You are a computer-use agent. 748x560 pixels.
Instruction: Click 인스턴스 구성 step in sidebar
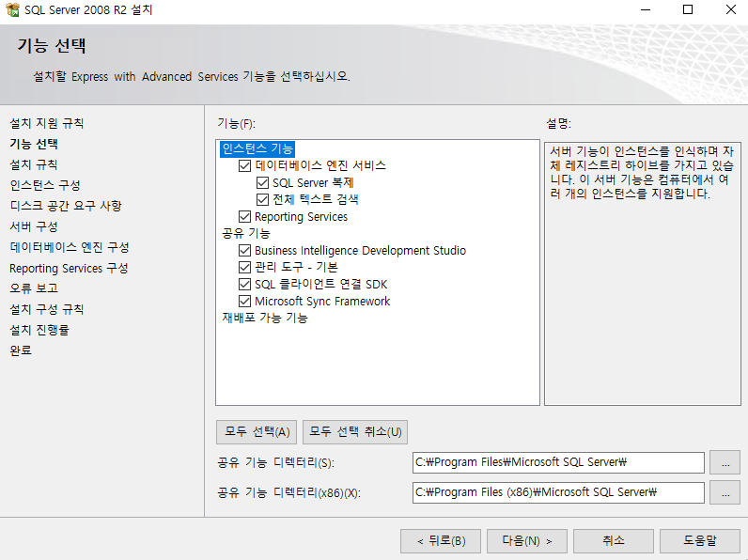[45, 185]
